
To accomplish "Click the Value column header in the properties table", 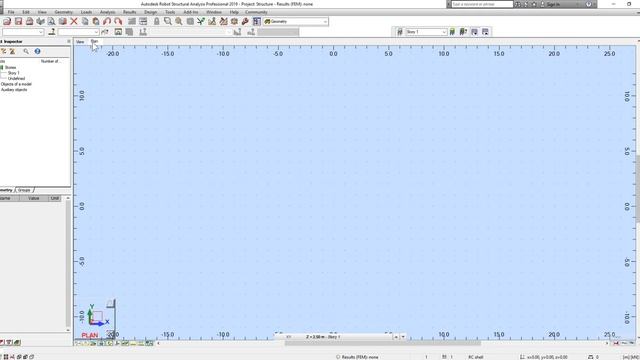I will coord(33,198).
